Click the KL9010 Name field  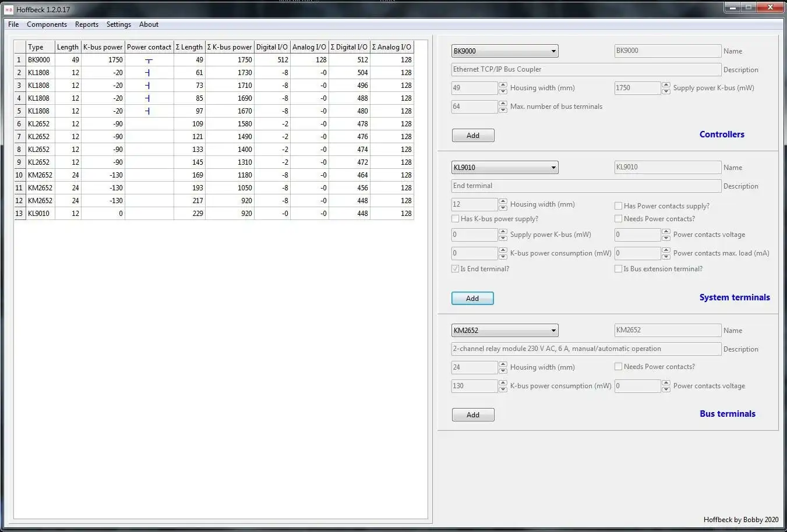click(668, 167)
